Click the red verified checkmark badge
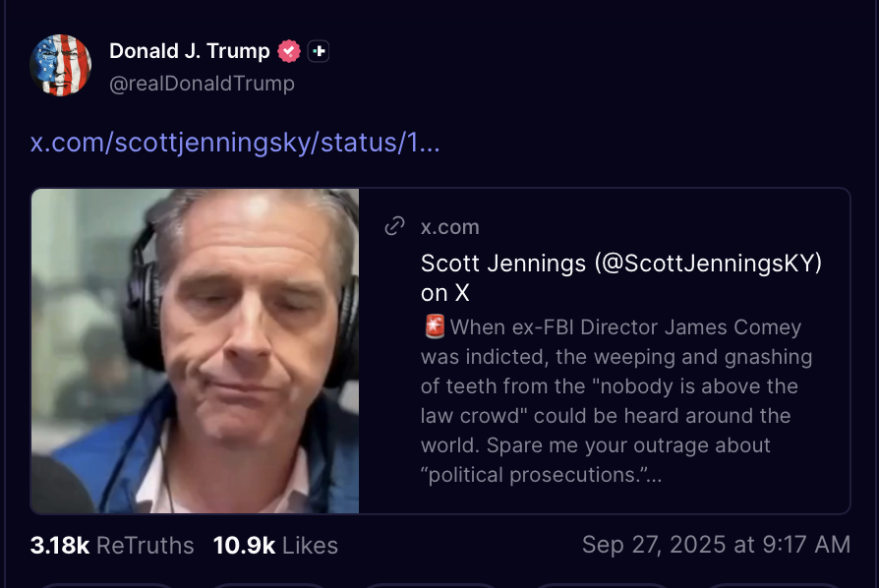This screenshot has height=588, width=879. (289, 50)
